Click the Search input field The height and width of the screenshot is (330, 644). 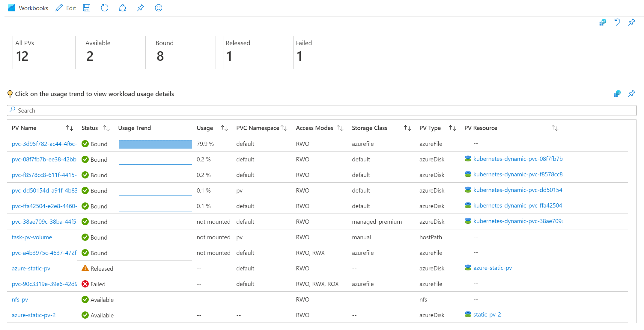click(322, 110)
